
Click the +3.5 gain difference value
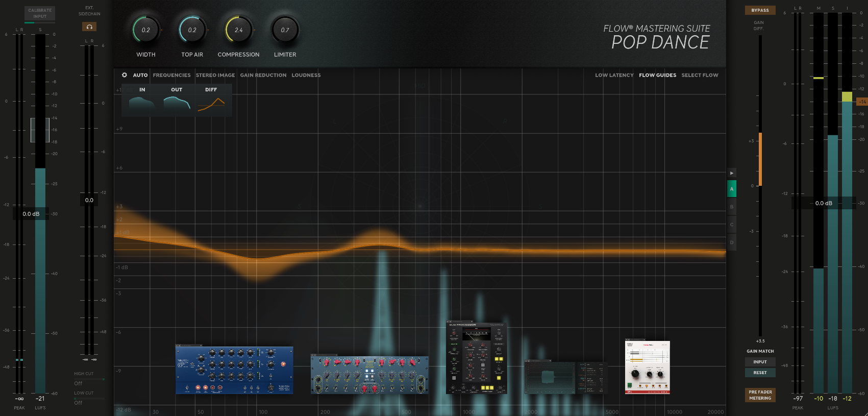coord(760,341)
